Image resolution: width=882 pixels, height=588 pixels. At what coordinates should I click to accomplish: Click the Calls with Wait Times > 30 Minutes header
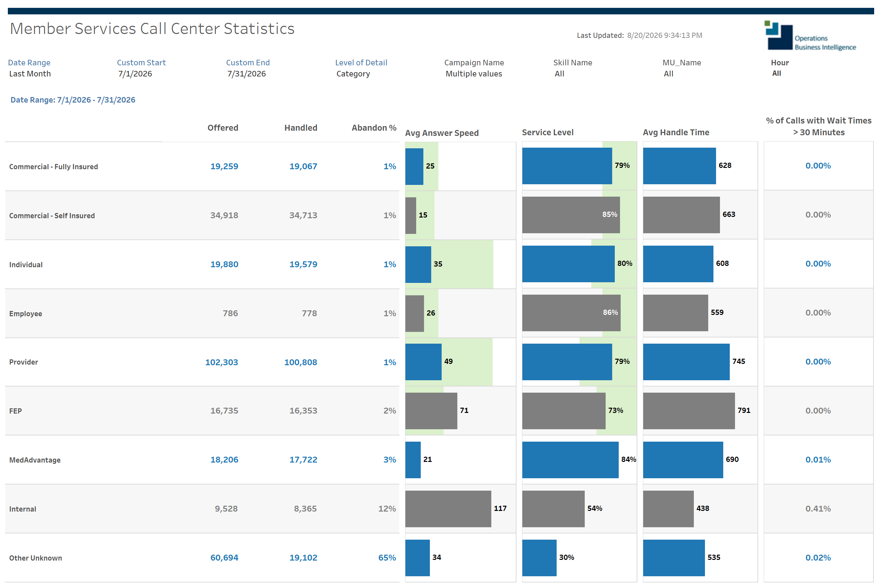tap(819, 126)
